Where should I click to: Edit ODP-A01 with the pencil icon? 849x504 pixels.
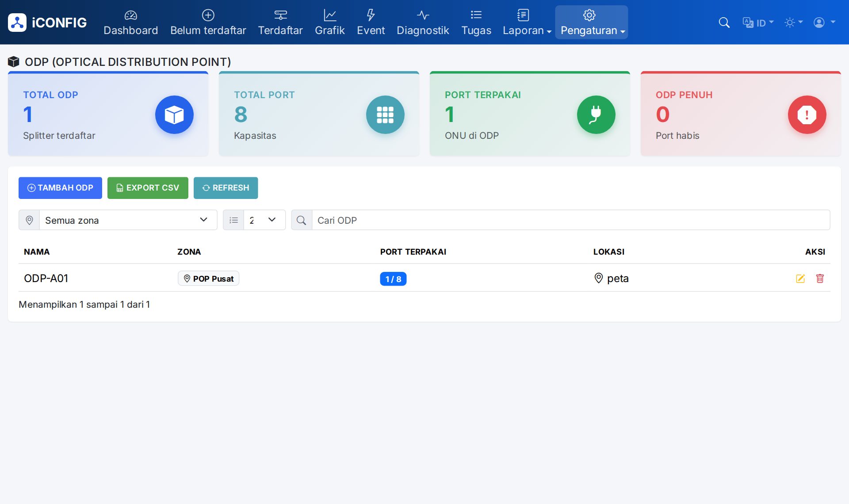(800, 279)
